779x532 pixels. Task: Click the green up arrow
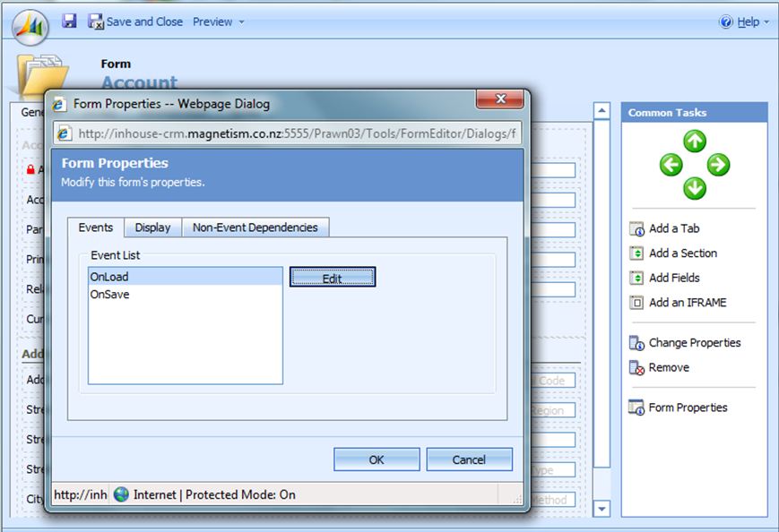[695, 142]
